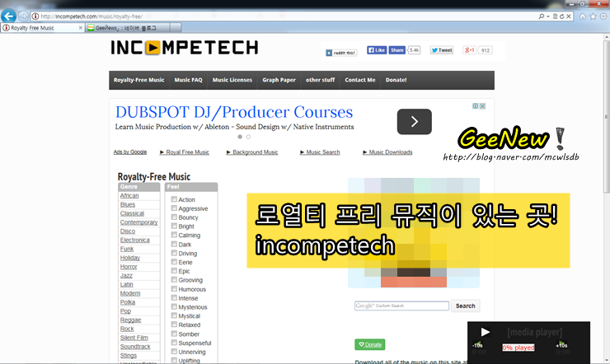
Task: Open the African genre link
Action: (129, 196)
